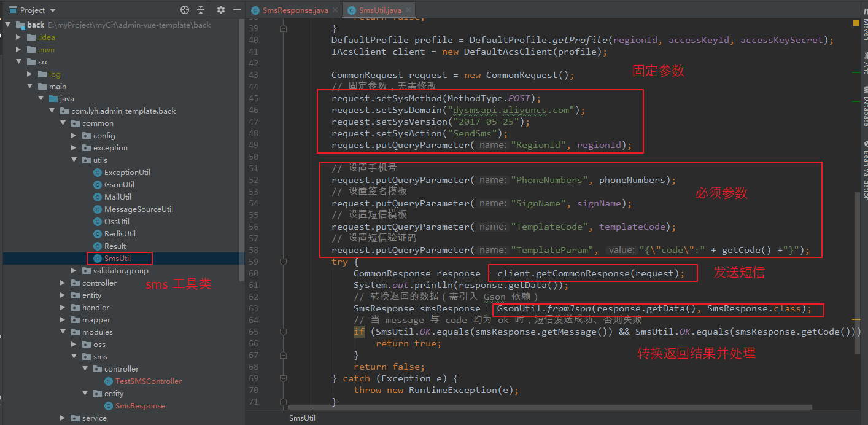Expand the exception folder arrow
868x425 pixels.
tap(74, 148)
